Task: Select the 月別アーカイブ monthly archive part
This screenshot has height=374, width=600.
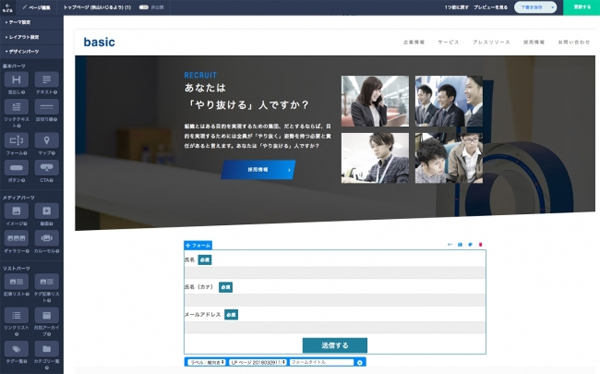Action: click(x=46, y=315)
